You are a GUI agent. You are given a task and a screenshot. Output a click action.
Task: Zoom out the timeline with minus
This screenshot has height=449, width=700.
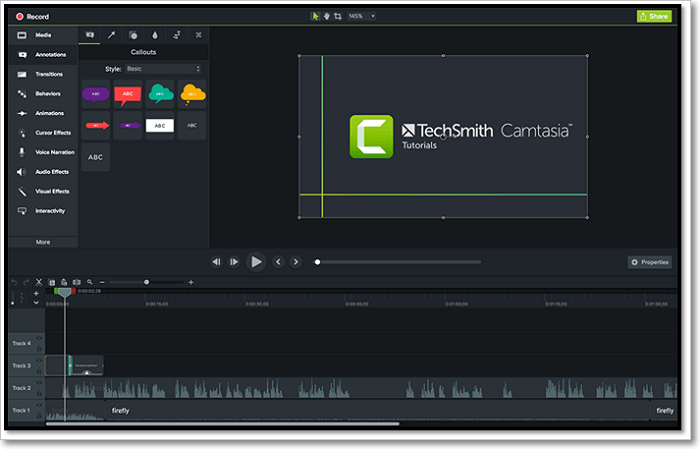102,282
